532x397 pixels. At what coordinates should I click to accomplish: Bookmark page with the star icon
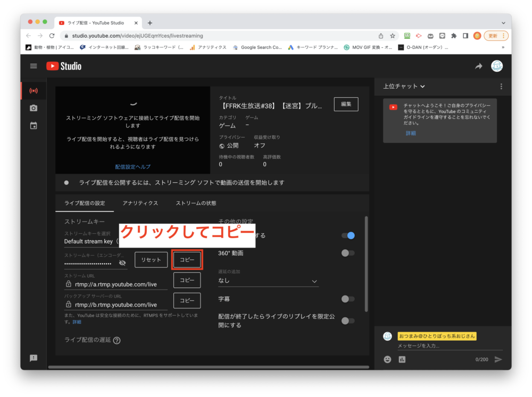coord(393,36)
